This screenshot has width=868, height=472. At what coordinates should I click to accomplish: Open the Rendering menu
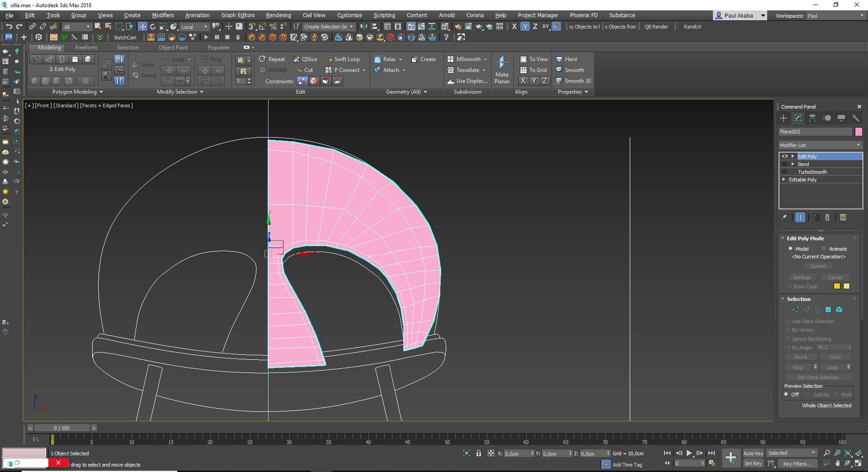coord(278,15)
